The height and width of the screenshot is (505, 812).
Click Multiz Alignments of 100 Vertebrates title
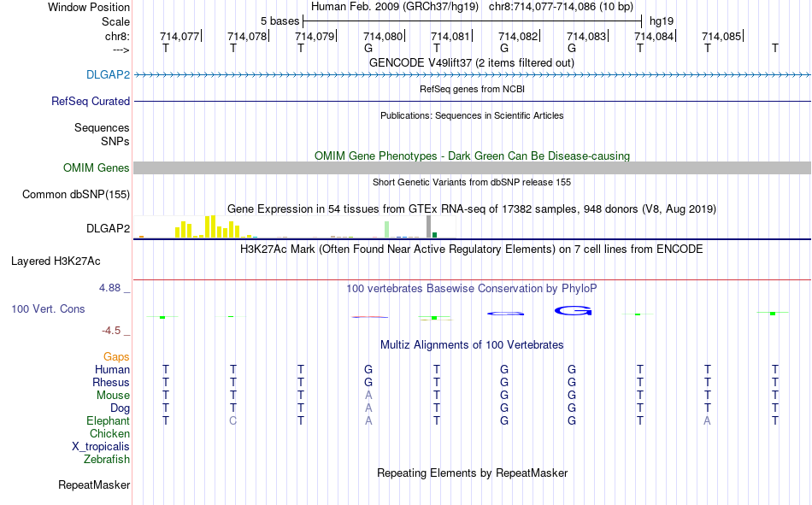[472, 345]
